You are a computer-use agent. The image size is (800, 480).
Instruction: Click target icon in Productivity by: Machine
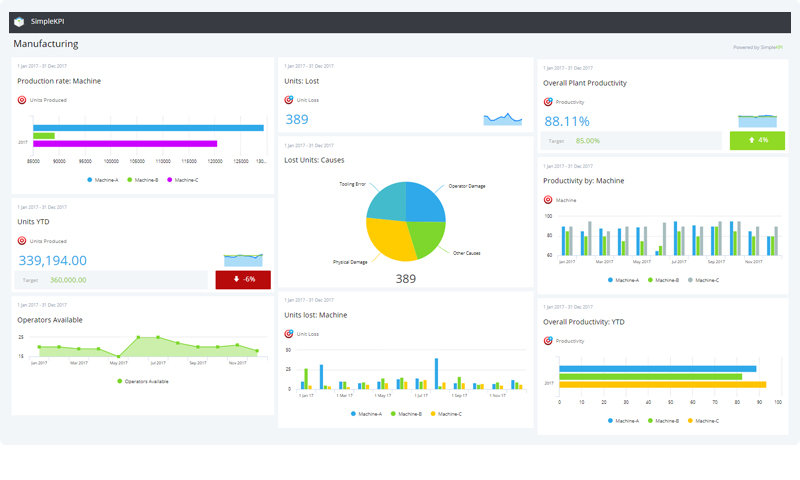[548, 200]
